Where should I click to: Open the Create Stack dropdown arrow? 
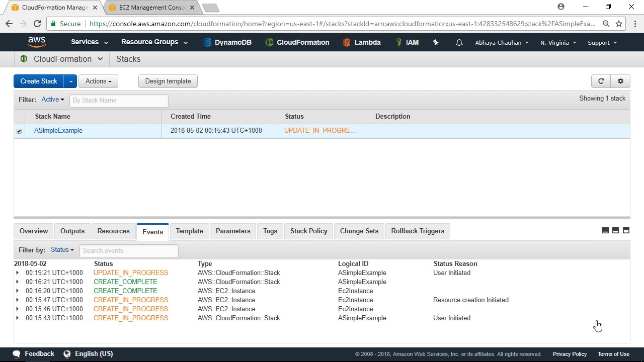[70, 81]
